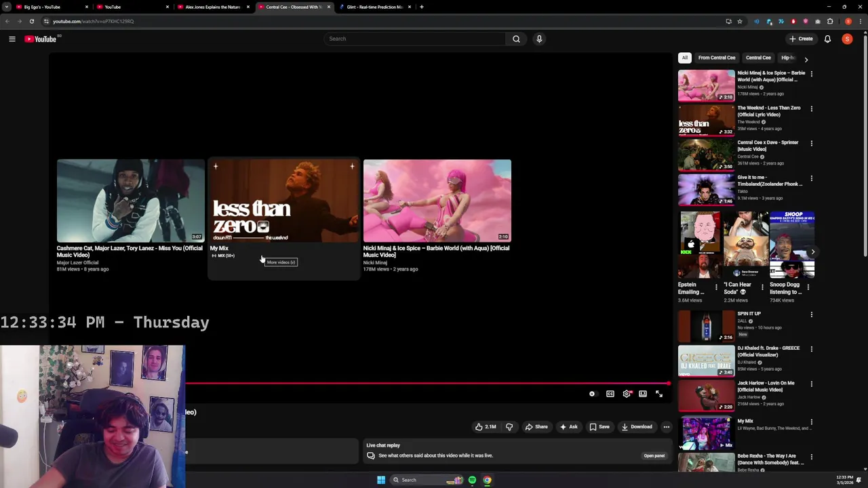Open the Barbie World end-screen thumbnail

(437, 201)
